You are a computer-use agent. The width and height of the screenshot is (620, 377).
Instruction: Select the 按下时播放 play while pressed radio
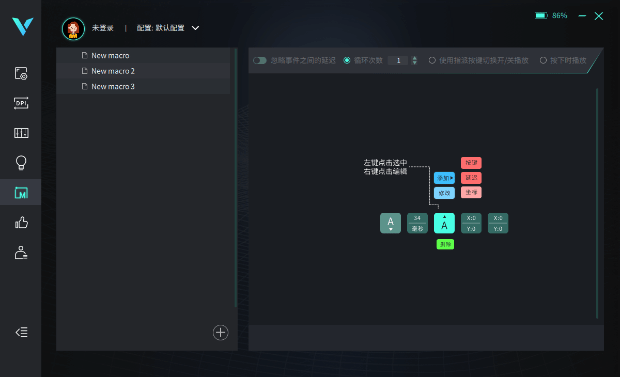(x=543, y=61)
